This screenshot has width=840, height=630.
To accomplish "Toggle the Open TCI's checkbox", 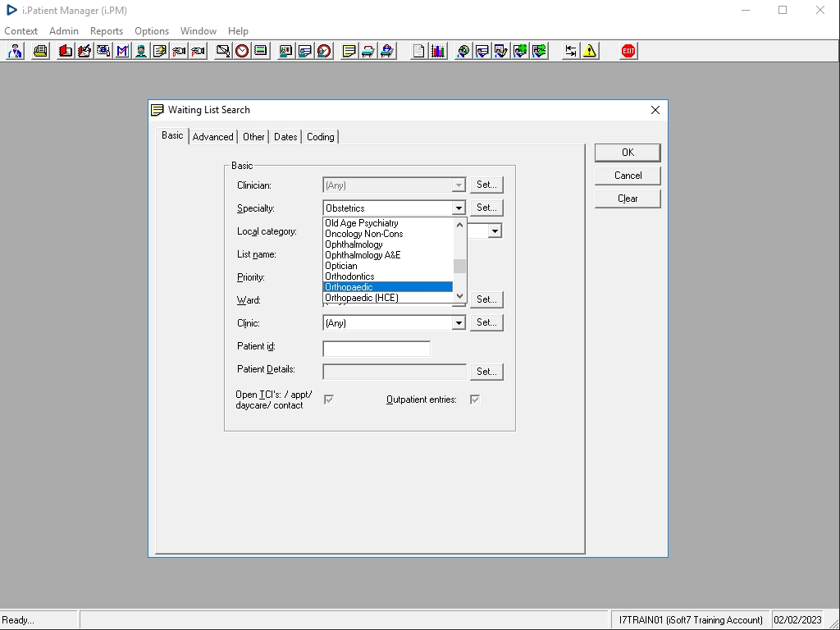I will pyautogui.click(x=329, y=399).
